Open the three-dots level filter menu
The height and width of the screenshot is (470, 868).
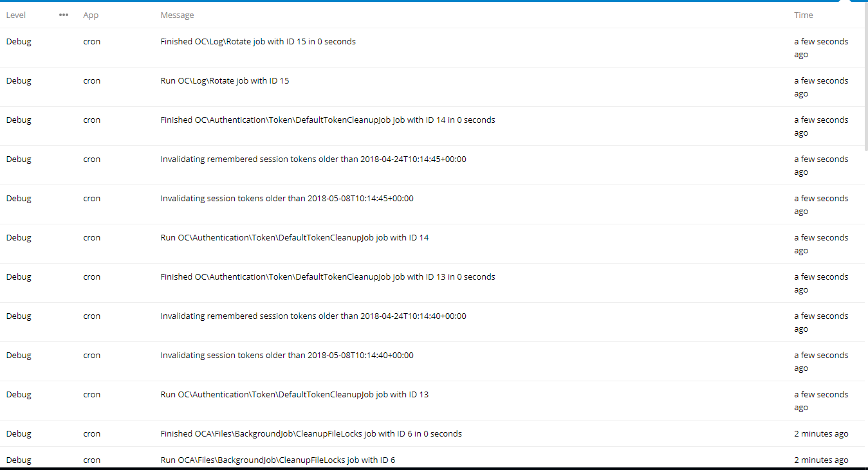(x=64, y=15)
